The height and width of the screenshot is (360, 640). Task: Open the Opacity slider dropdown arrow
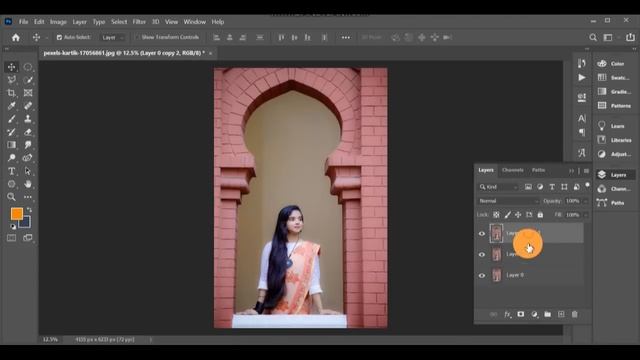(585, 201)
